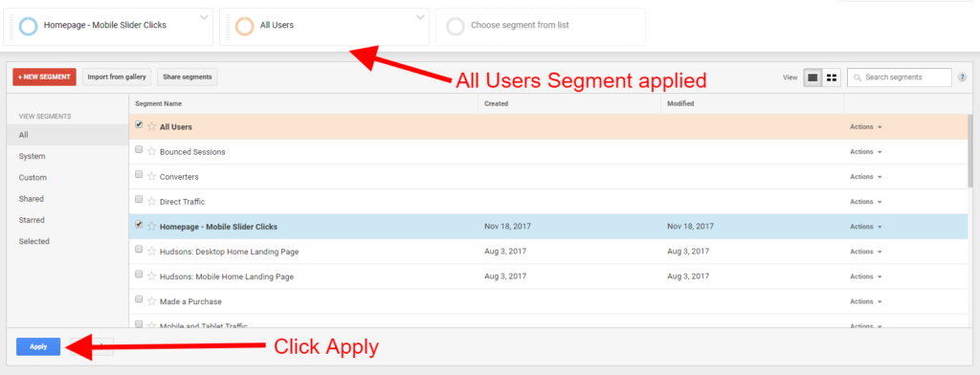
Task: Select the Made a Purchase row name
Action: 190,302
